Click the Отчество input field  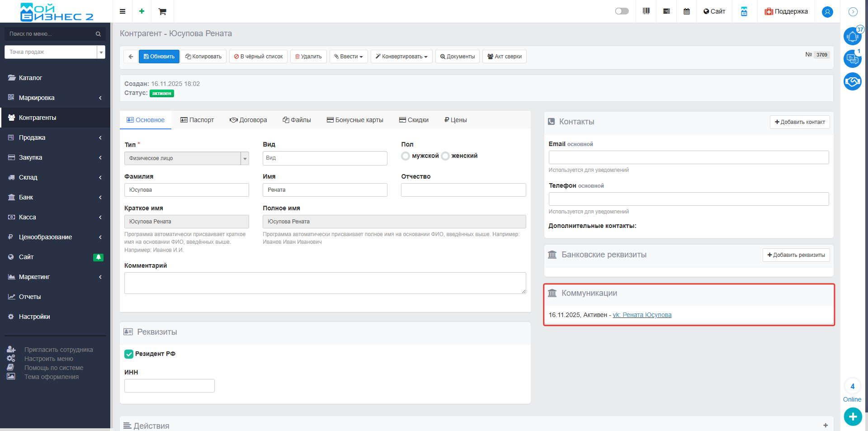point(463,190)
